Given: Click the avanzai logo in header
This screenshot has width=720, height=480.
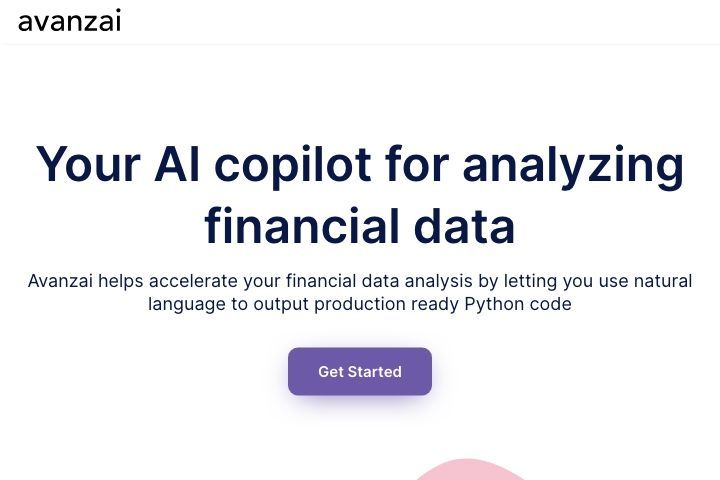Looking at the screenshot, I should (x=69, y=21).
